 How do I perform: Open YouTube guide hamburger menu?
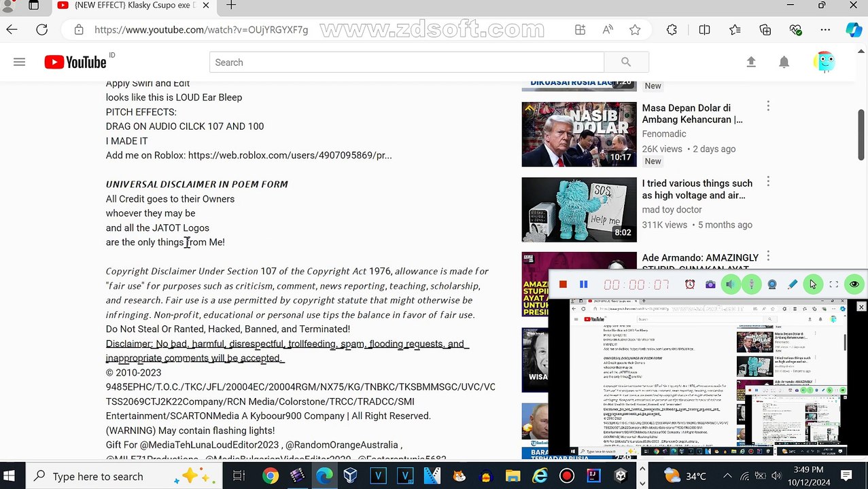(x=19, y=62)
